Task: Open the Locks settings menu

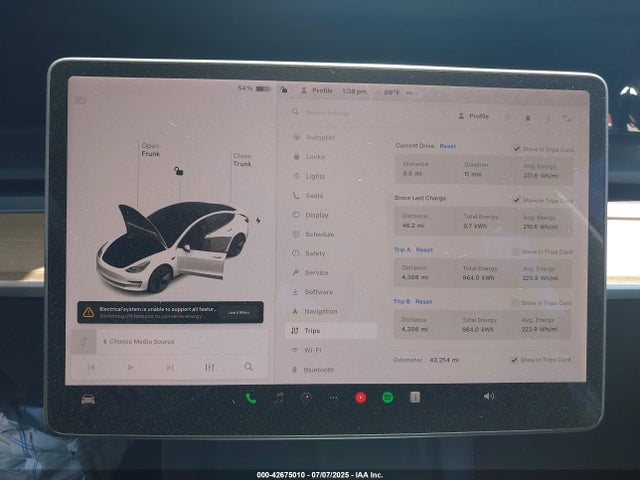Action: 309,157
